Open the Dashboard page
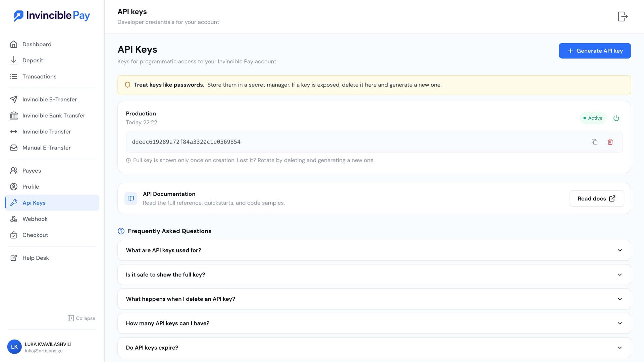 52,44
